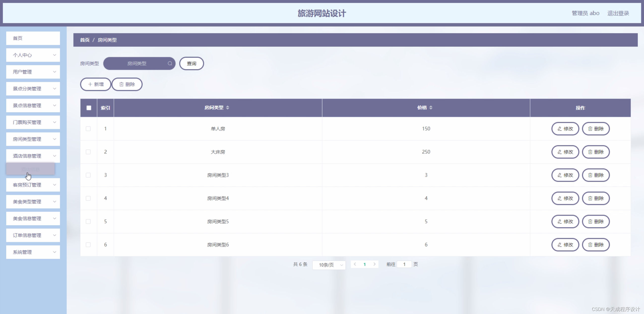Go to next page arrow in pagination
Image resolution: width=644 pixels, height=314 pixels.
pos(374,264)
